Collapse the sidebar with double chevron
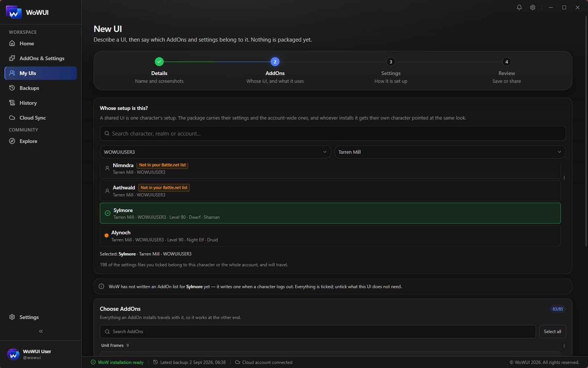 pos(41,331)
